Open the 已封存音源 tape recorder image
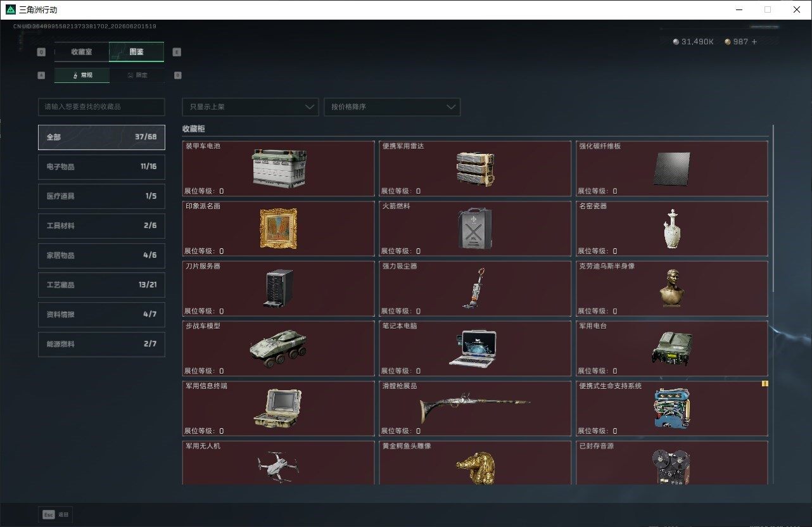The height and width of the screenshot is (527, 812). coord(672,467)
